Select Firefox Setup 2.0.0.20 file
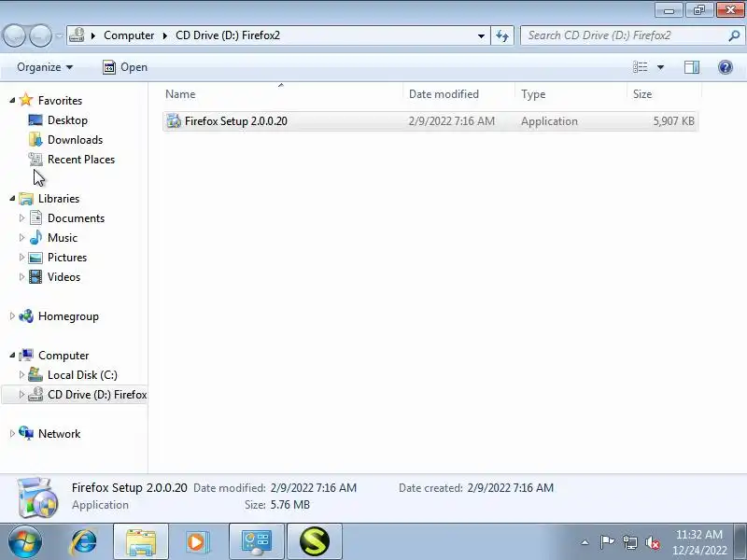The height and width of the screenshot is (560, 747). (430, 121)
